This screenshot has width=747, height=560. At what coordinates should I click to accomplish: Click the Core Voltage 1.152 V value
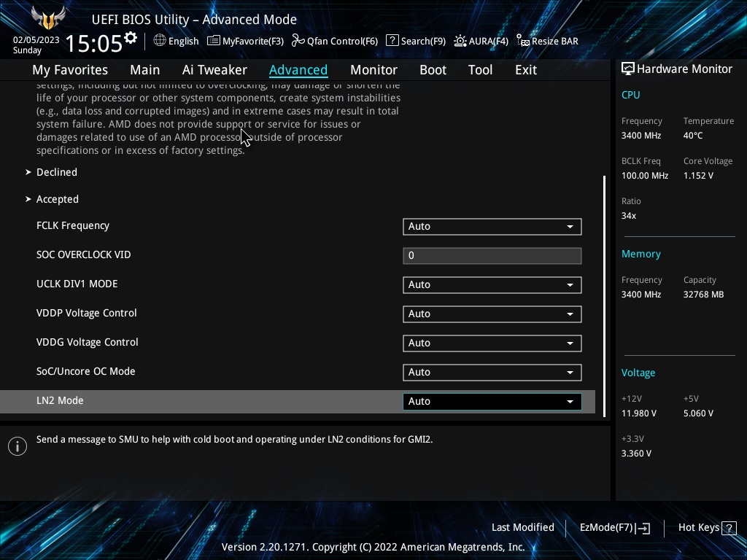pos(698,176)
